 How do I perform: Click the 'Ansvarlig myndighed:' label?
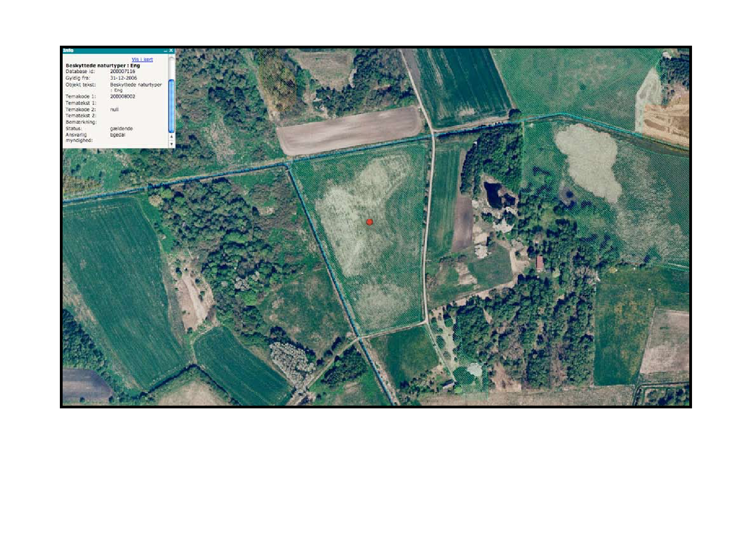(x=80, y=137)
